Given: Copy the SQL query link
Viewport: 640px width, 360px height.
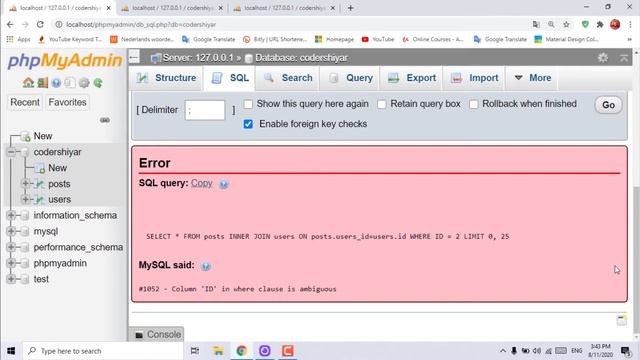Looking at the screenshot, I should pyautogui.click(x=202, y=183).
